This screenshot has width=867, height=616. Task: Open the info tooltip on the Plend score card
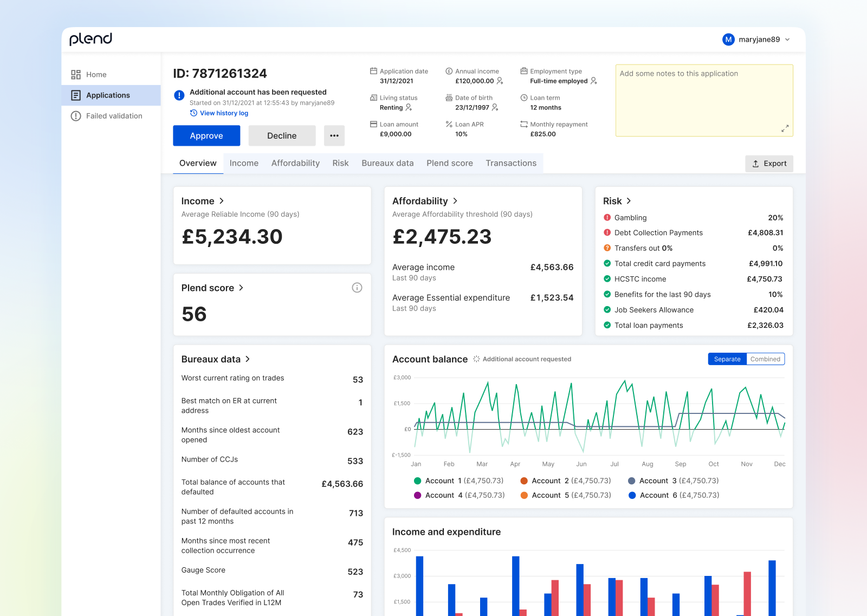[357, 287]
